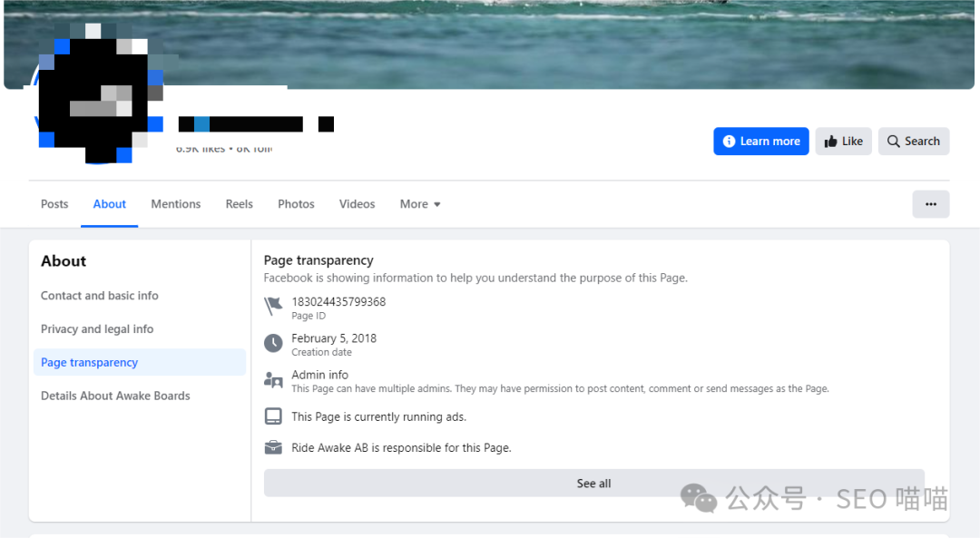This screenshot has height=538, width=980.
Task: Open the Mentions tab
Action: [x=175, y=204]
